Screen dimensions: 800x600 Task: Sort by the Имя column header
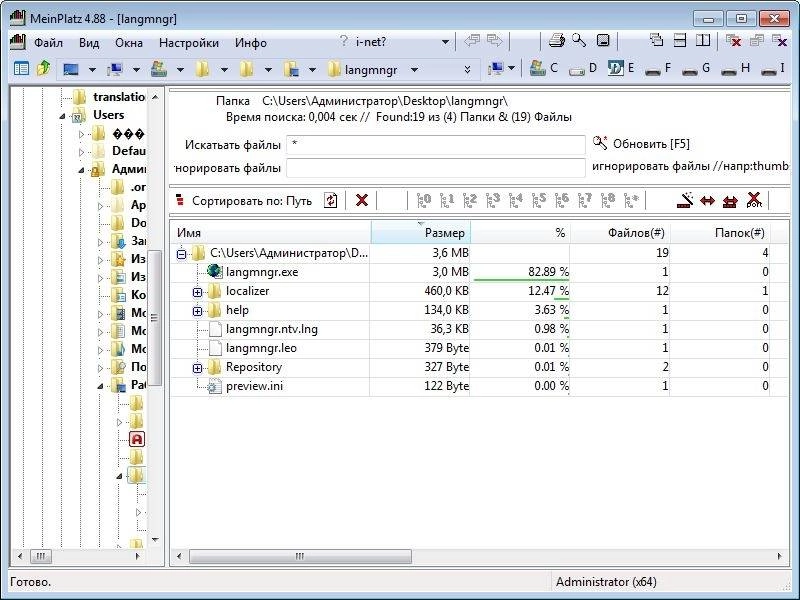pyautogui.click(x=271, y=233)
